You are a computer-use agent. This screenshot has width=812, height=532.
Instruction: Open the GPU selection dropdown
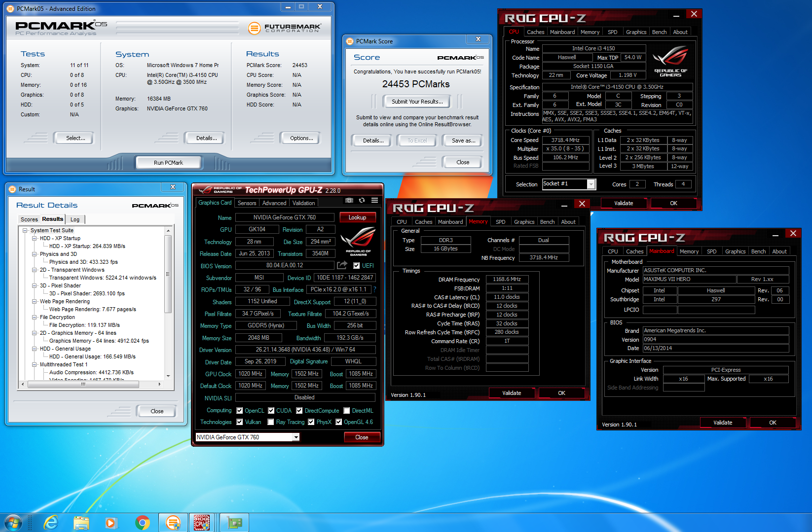(296, 437)
